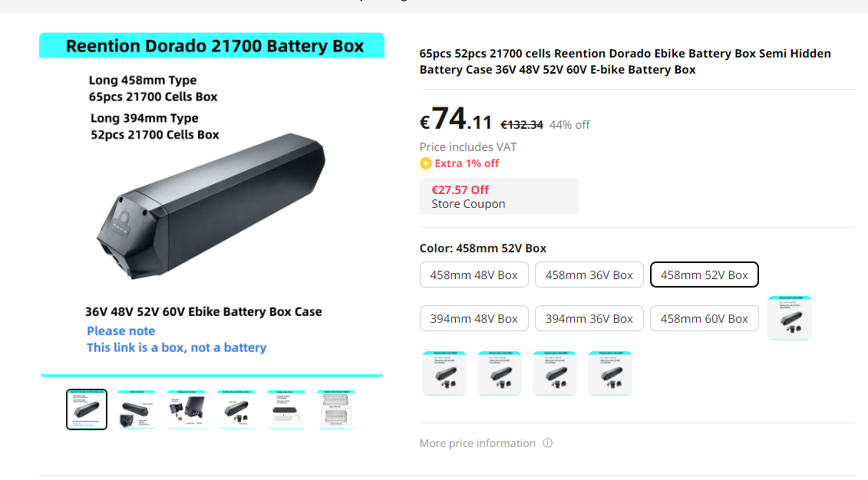
Task: Select the currently highlighted first gallery thumbnail
Action: 87,409
